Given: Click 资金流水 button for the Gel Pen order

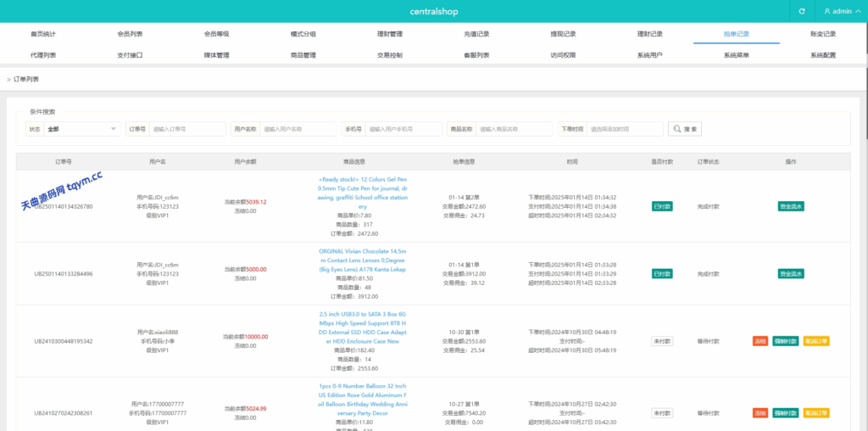Looking at the screenshot, I should [791, 206].
